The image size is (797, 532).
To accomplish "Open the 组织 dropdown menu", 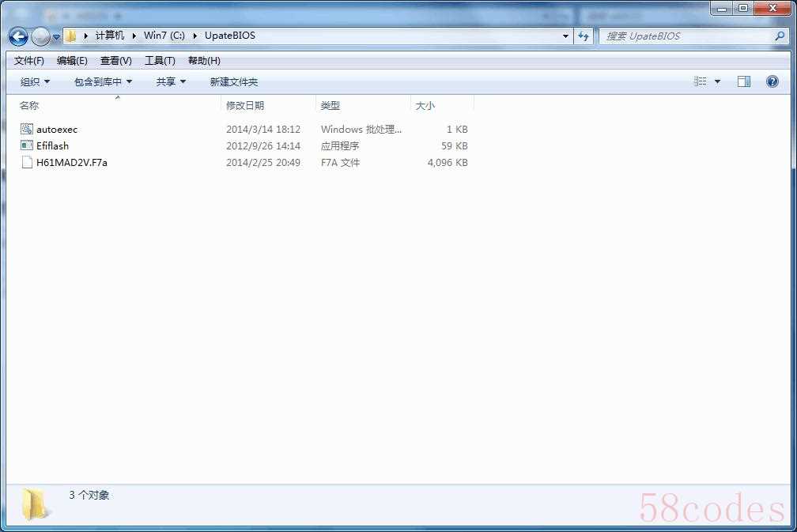I will point(35,81).
